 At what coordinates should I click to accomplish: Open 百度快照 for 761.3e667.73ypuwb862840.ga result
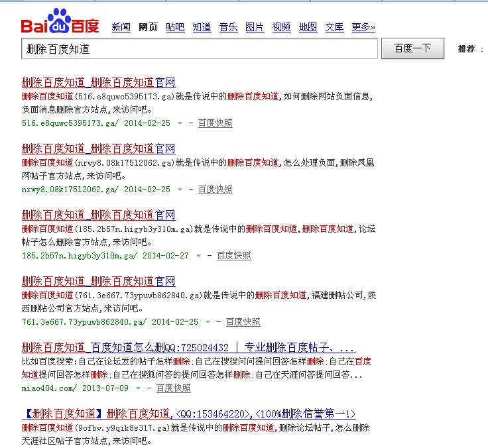point(243,321)
